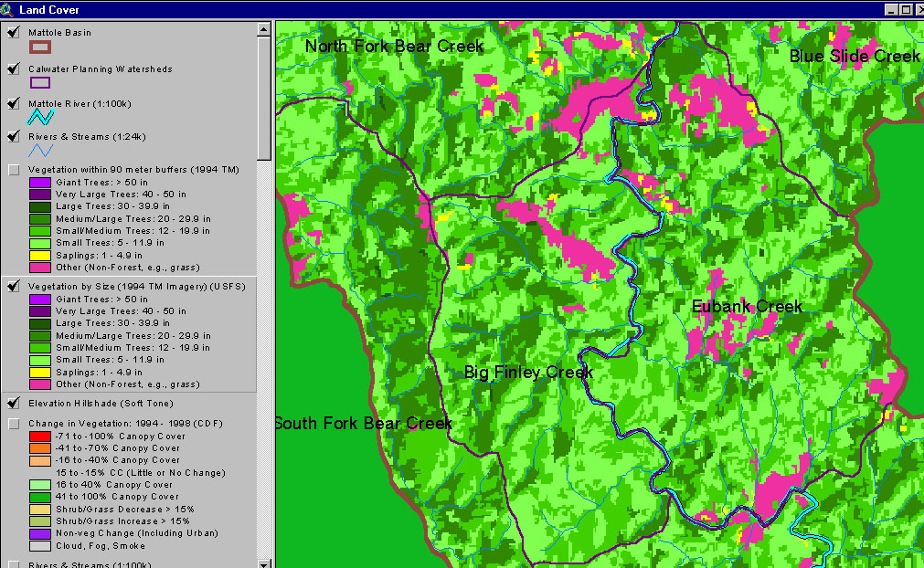Click Small Trees swatch under Vegetation by Size

[40, 360]
